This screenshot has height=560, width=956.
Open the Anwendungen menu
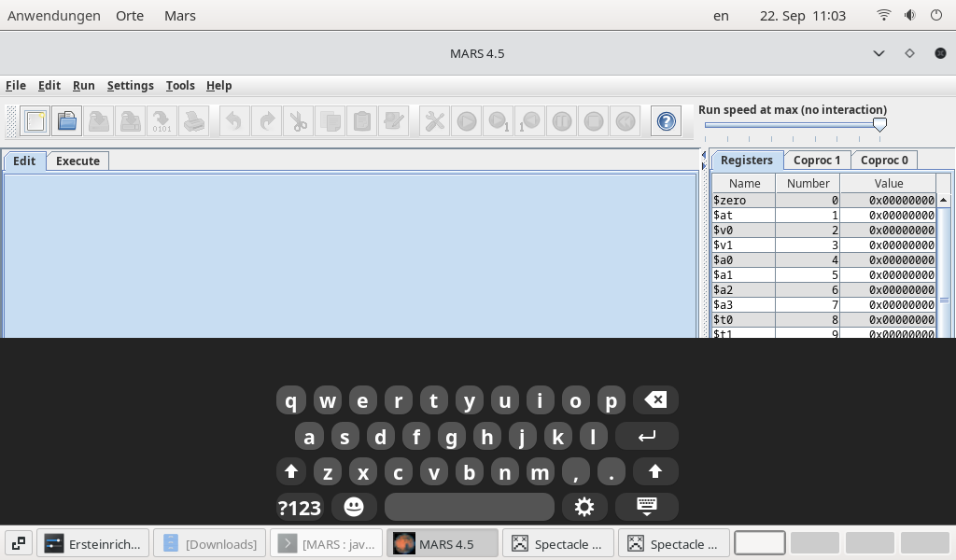point(53,15)
